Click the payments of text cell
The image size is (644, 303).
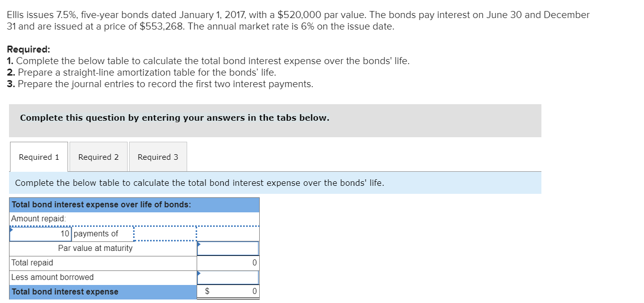coord(95,233)
